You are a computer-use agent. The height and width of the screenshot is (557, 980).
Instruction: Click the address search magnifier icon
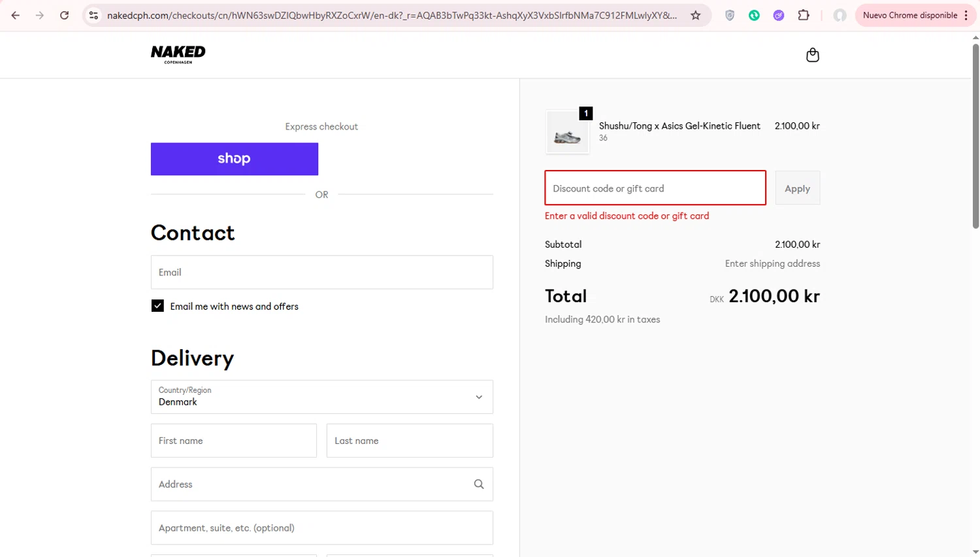click(479, 484)
